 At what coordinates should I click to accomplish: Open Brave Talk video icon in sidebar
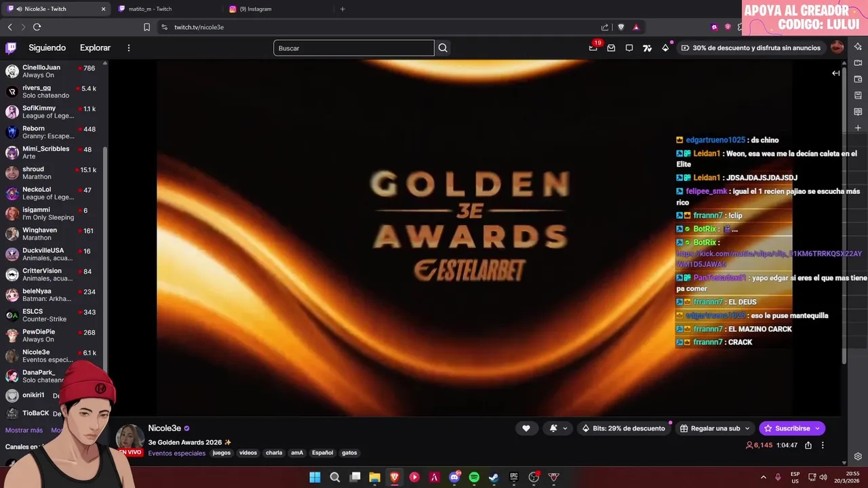pos(858,63)
